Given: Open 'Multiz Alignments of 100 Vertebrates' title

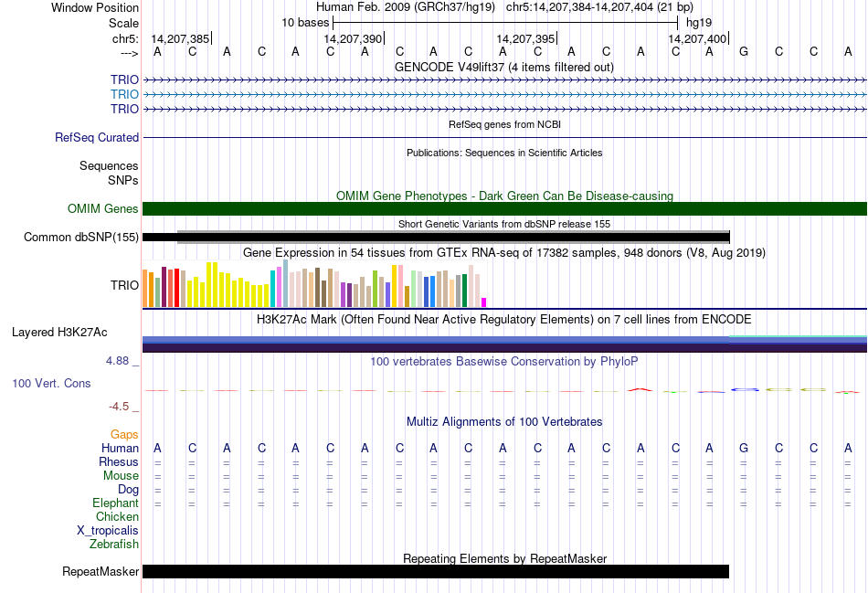Looking at the screenshot, I should [x=504, y=422].
